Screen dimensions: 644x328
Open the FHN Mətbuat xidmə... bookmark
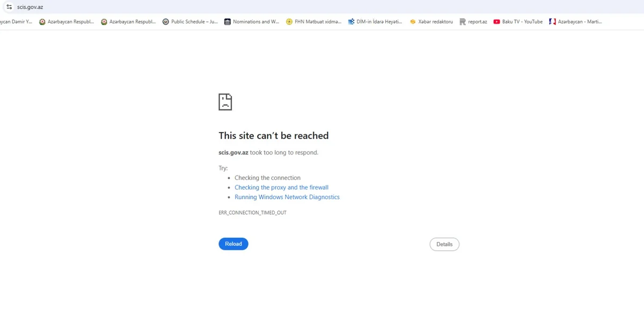(313, 22)
